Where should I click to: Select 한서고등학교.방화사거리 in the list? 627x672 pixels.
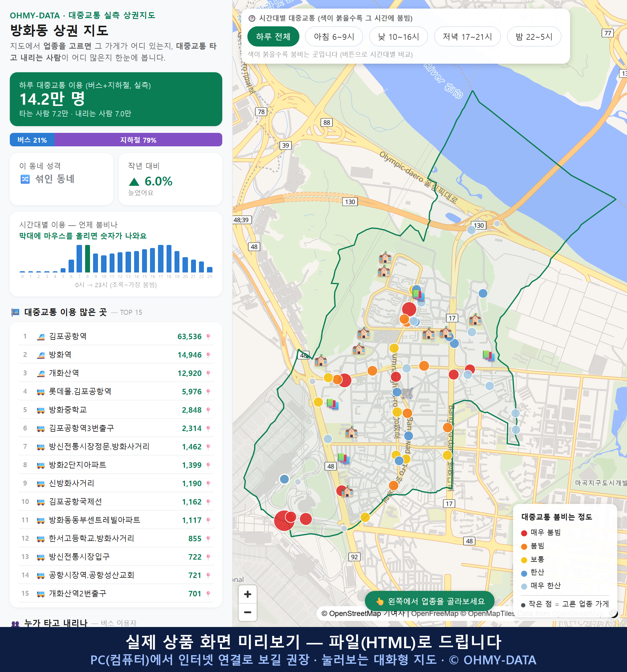(x=116, y=539)
